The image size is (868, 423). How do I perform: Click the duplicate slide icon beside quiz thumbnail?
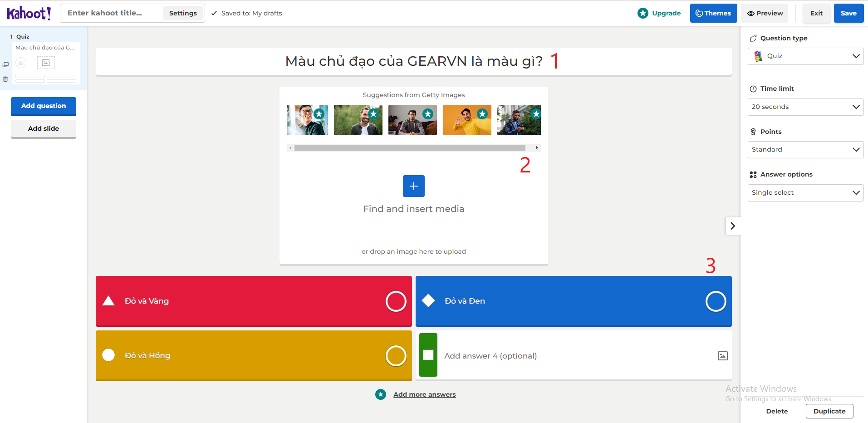point(5,64)
